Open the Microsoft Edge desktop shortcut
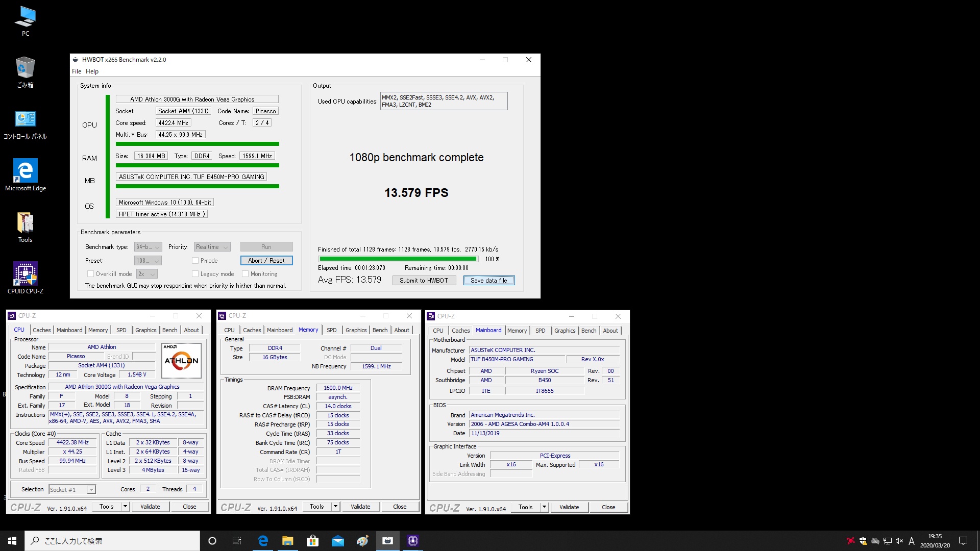 tap(26, 175)
